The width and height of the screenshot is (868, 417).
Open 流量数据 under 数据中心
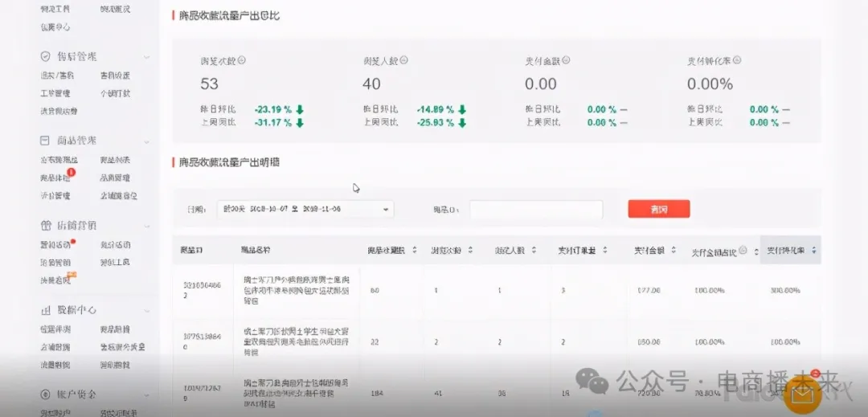55,365
